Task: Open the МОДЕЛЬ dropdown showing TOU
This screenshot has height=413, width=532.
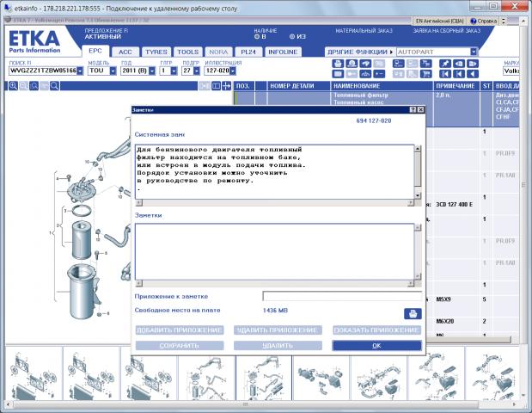Action: point(113,71)
